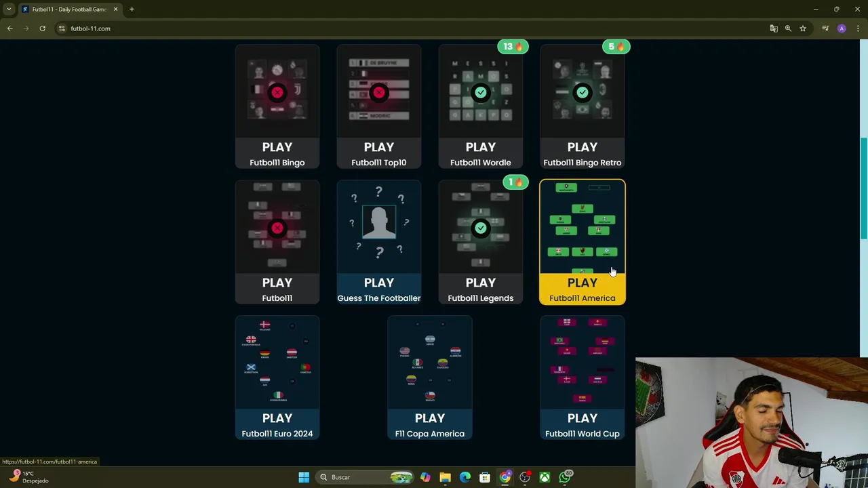Image resolution: width=868 pixels, height=488 pixels.
Task: Go forward to the next page
Action: coord(26,28)
